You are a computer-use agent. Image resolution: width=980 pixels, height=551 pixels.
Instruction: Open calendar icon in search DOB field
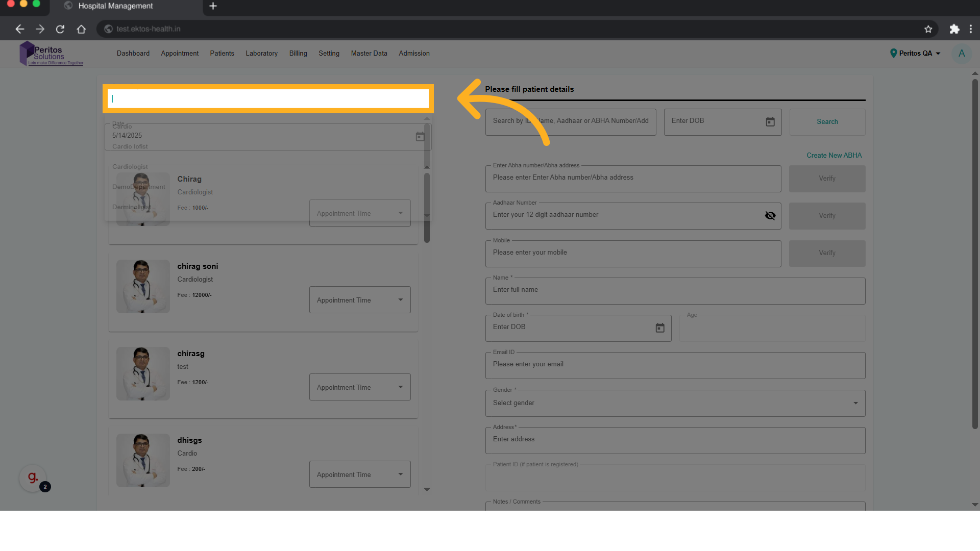(x=770, y=122)
